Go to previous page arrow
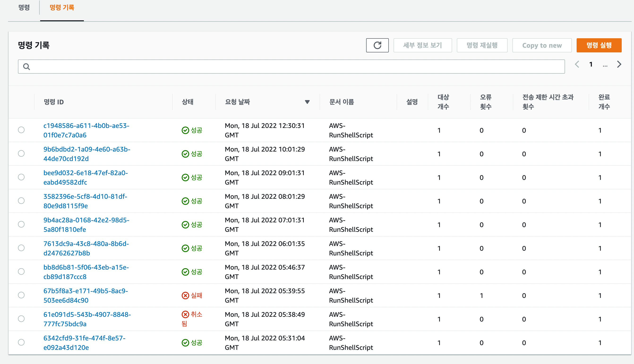 click(x=577, y=64)
